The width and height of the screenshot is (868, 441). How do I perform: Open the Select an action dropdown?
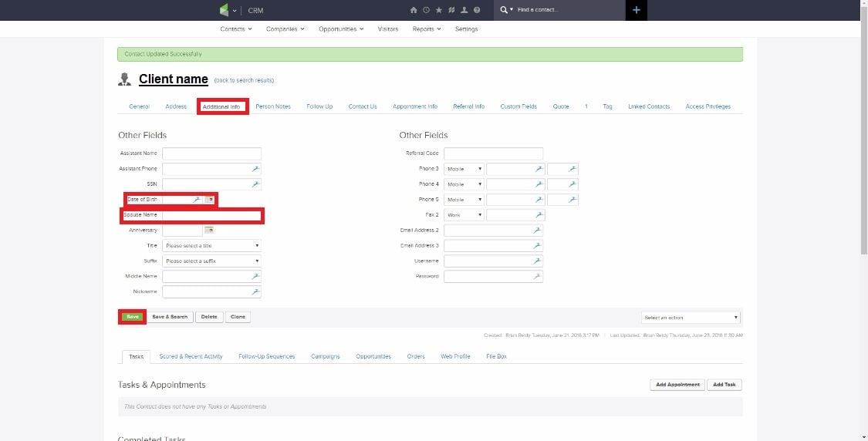691,318
